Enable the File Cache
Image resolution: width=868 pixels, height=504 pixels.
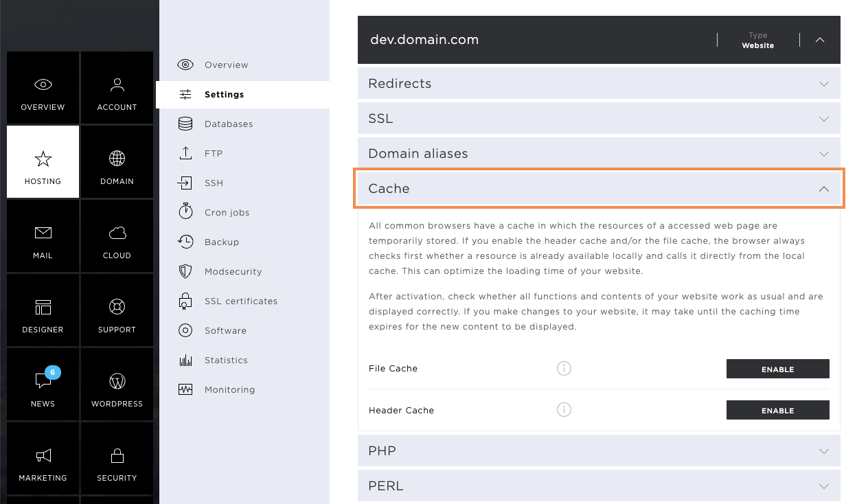coord(777,369)
